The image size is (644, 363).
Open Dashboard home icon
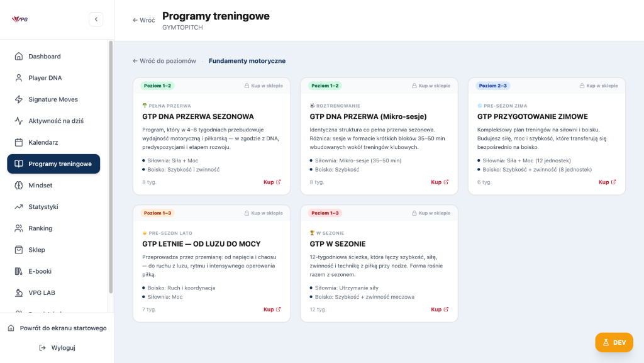(18, 56)
